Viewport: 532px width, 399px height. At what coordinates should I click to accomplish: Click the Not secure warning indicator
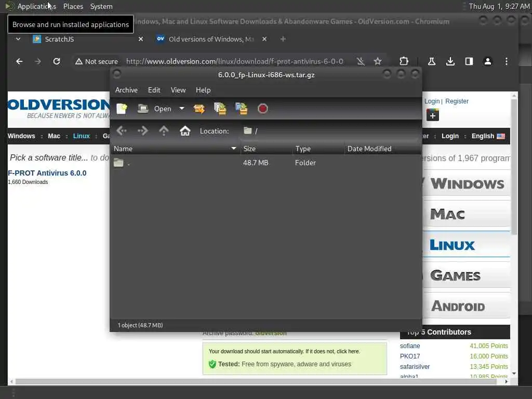tap(96, 61)
